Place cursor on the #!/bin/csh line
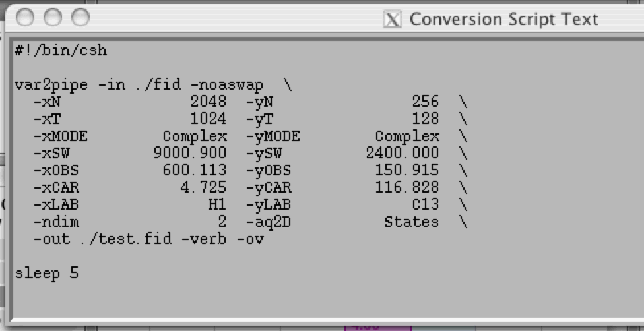Screen dimensions: 644x331 60,51
